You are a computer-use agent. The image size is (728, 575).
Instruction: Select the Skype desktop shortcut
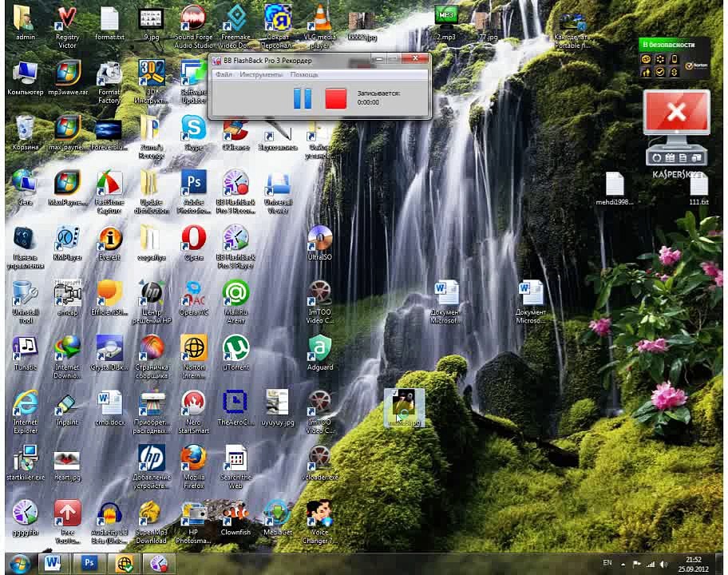(194, 133)
